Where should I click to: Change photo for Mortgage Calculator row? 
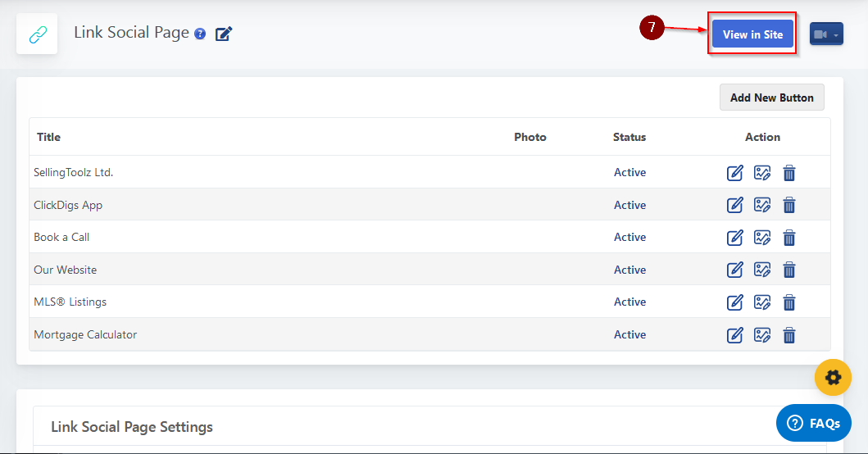pos(762,334)
